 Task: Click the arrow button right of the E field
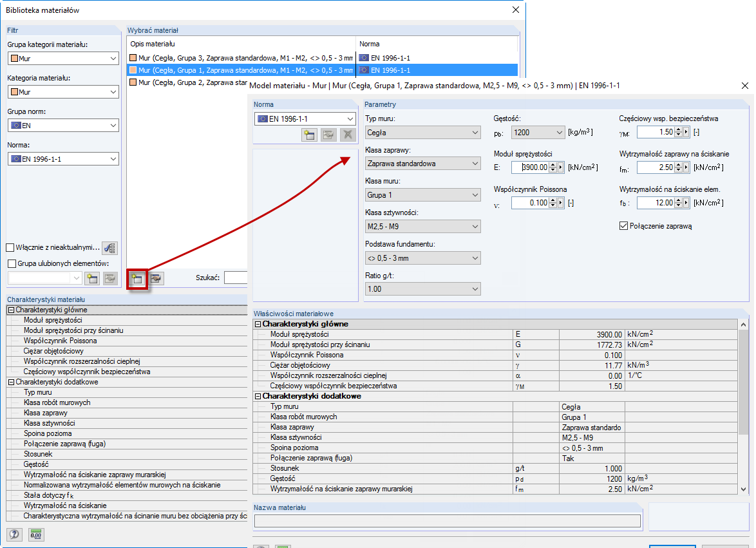pyautogui.click(x=560, y=167)
